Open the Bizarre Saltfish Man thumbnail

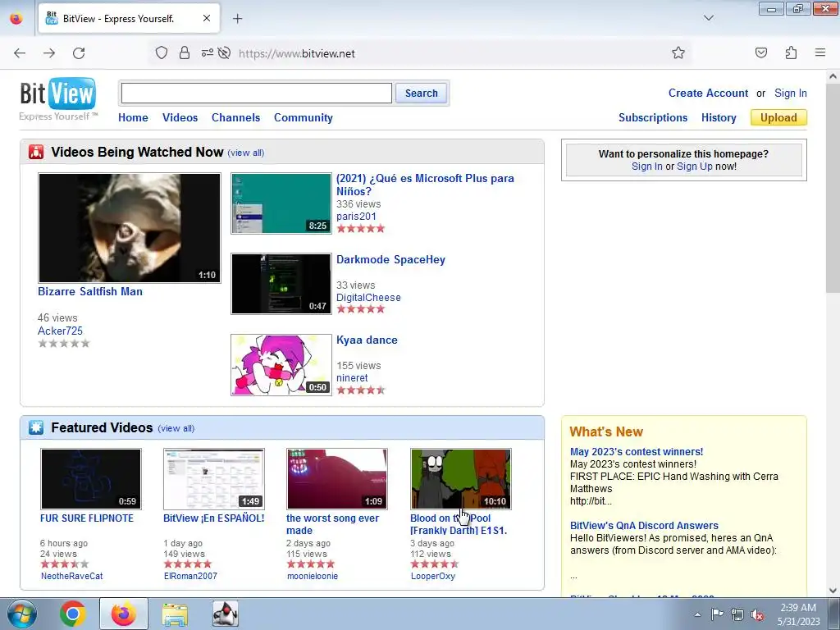129,228
